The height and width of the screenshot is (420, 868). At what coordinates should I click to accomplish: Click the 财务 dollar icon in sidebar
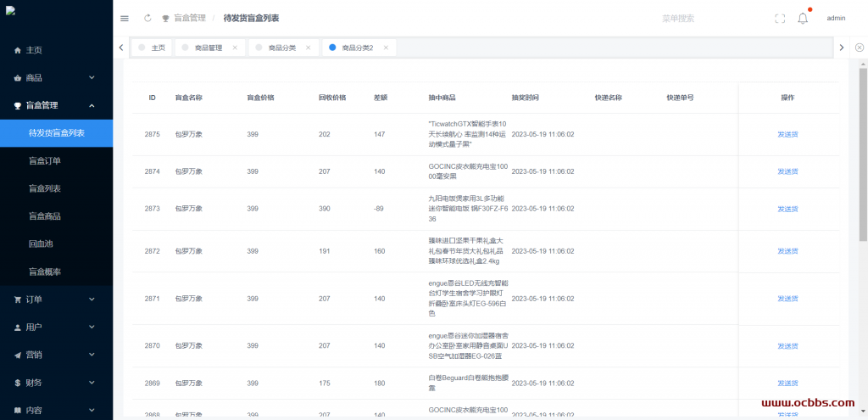pyautogui.click(x=17, y=383)
